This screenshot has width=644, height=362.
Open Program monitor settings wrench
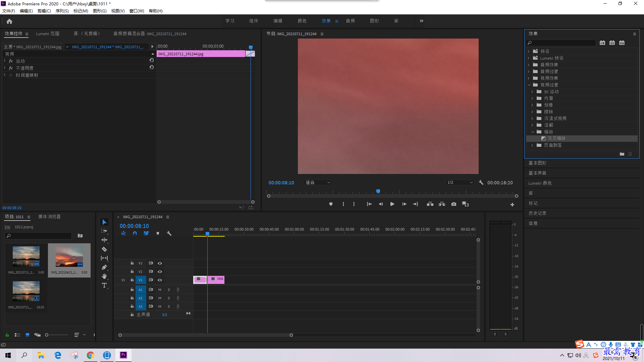[481, 183]
